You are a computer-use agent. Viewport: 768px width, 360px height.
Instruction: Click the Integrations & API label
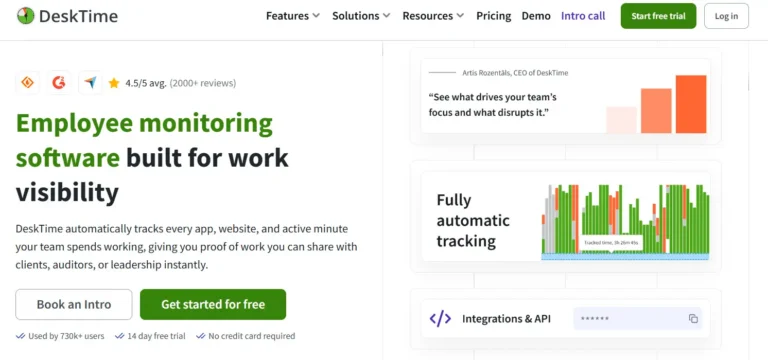point(506,319)
